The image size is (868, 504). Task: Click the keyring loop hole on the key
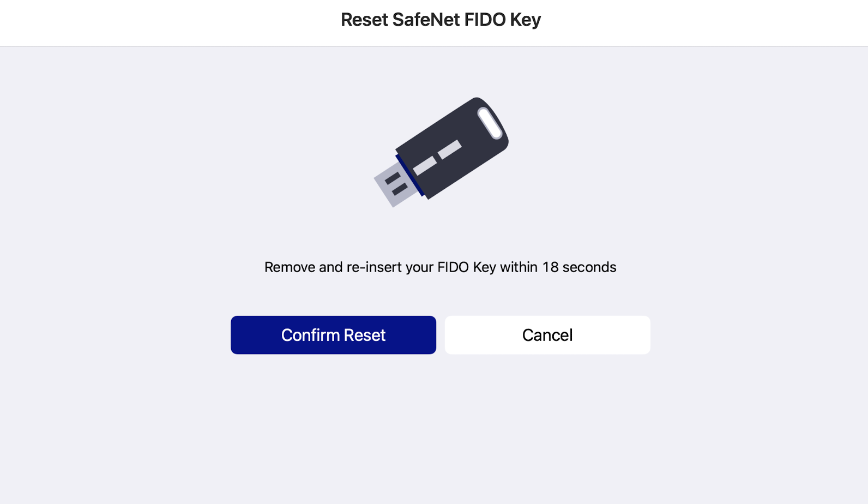pos(490,123)
